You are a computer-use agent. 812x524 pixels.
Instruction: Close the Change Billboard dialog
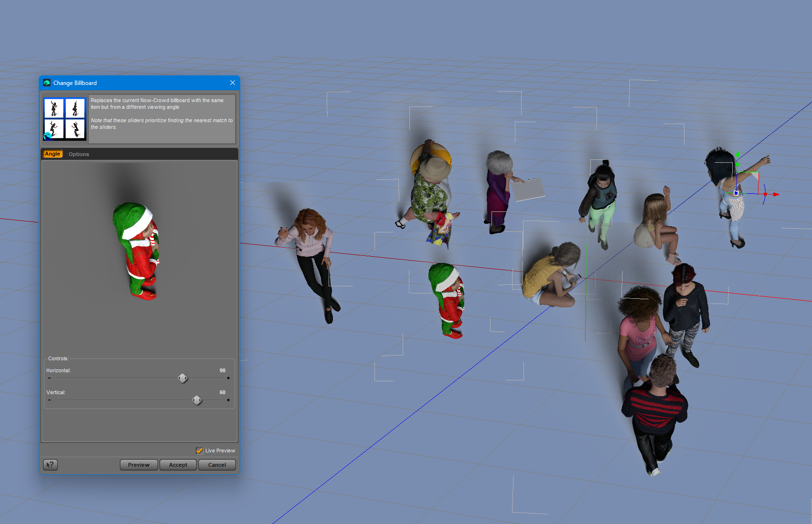pos(233,83)
